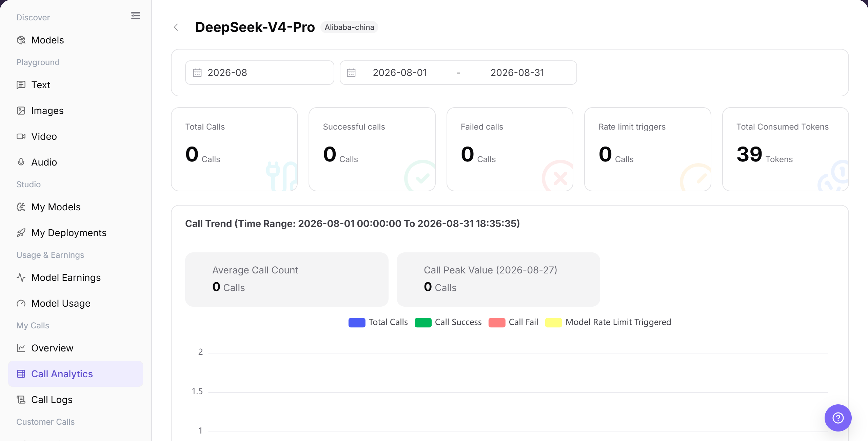Screen dimensions: 868x441
Task: Open Call Logs
Action: [x=75, y=400]
